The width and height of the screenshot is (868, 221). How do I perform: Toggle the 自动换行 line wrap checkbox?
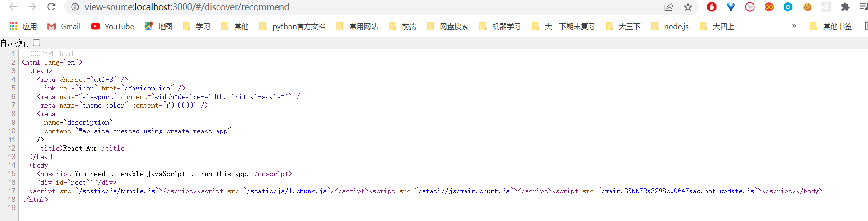[36, 43]
